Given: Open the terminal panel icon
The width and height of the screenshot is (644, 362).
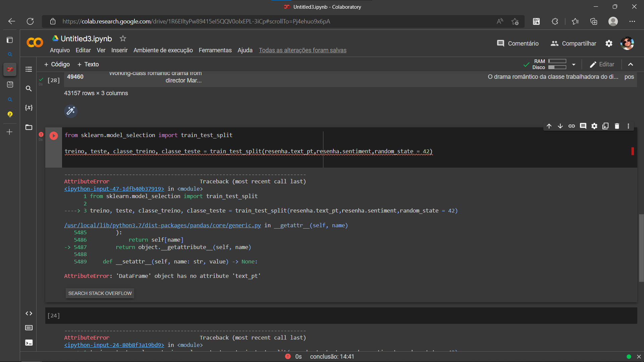Looking at the screenshot, I should pos(29,343).
